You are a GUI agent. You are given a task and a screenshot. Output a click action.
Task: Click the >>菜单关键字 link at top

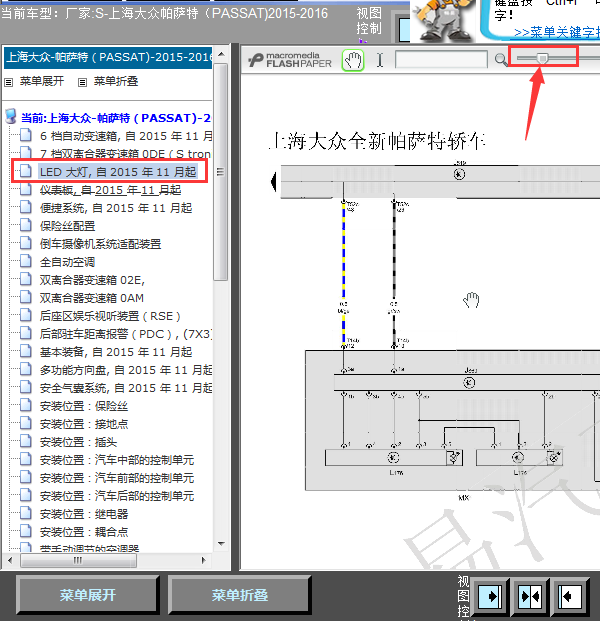556,32
